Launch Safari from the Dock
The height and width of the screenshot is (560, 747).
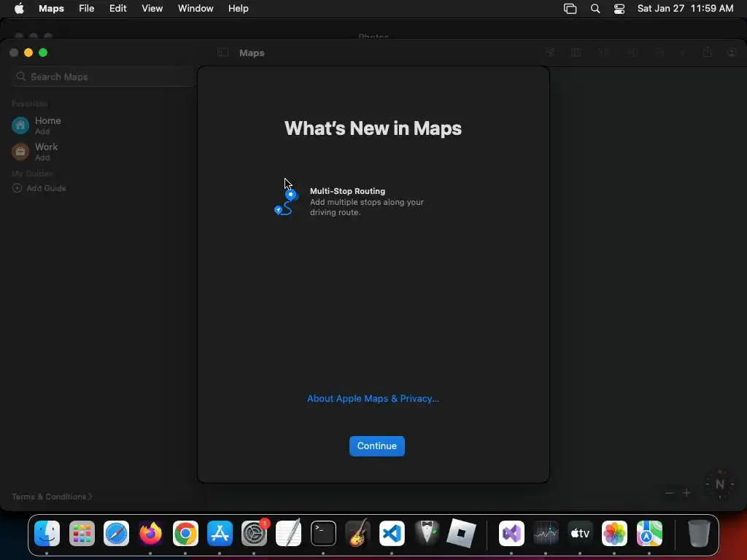(x=116, y=533)
